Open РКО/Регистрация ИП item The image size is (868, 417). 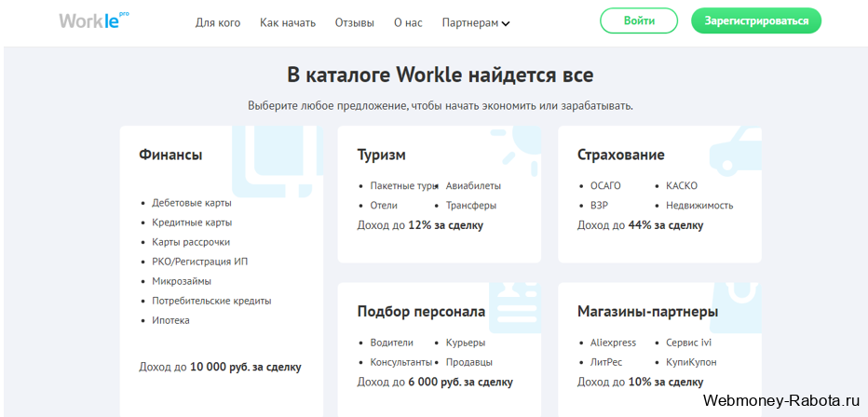pyautogui.click(x=200, y=262)
